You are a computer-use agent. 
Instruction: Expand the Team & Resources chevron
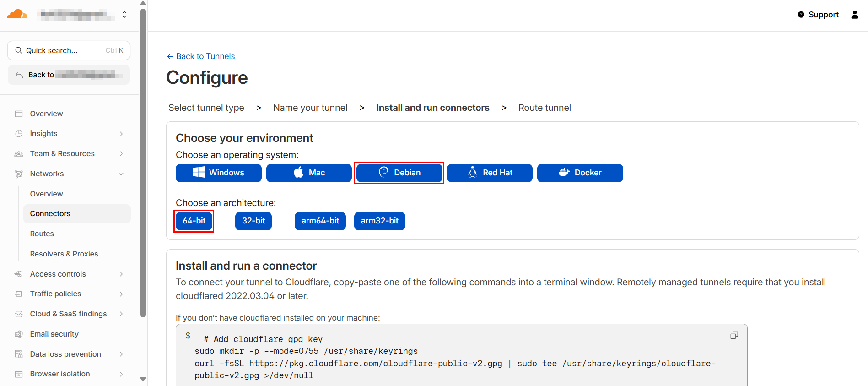121,154
